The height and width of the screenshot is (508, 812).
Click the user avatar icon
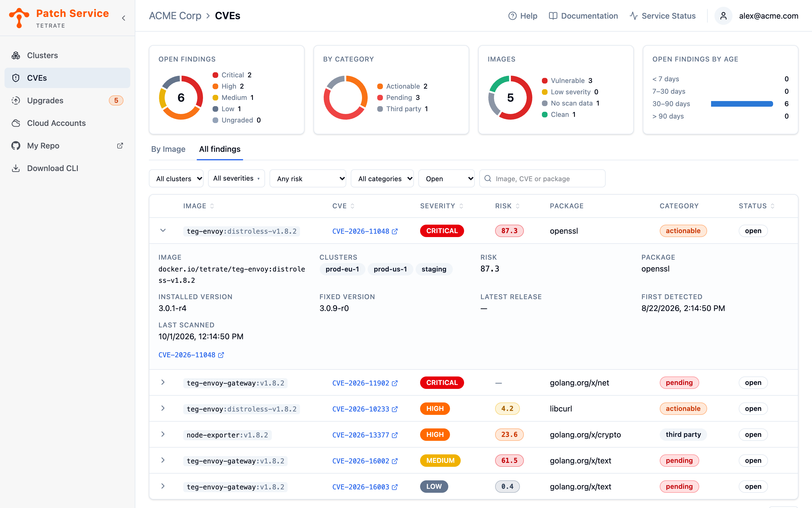tap(723, 16)
